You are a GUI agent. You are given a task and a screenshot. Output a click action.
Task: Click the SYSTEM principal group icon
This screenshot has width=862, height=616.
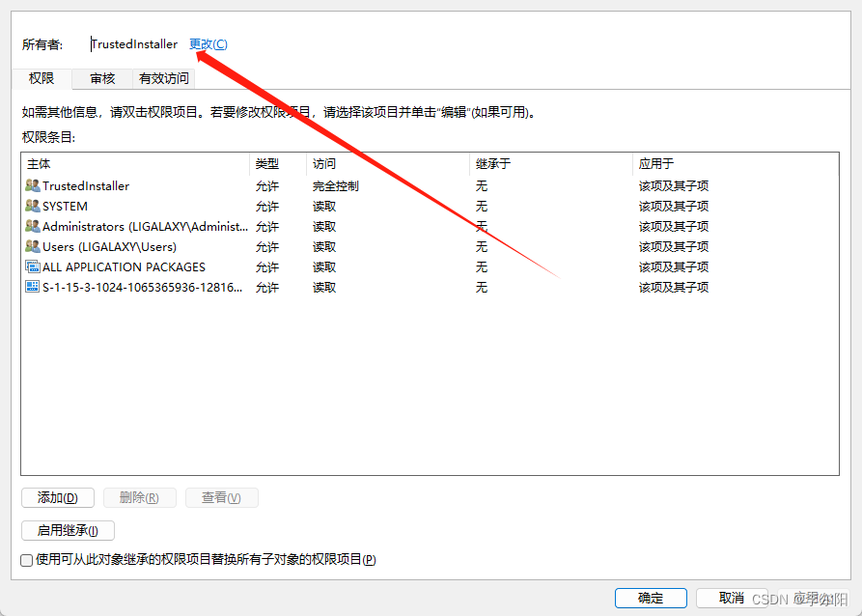tap(33, 206)
